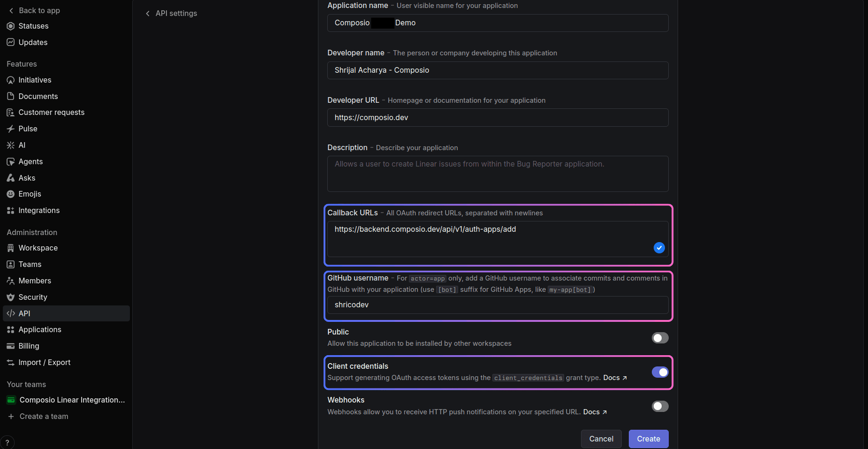Click the Teams sidebar icon
868x449 pixels.
tap(10, 264)
